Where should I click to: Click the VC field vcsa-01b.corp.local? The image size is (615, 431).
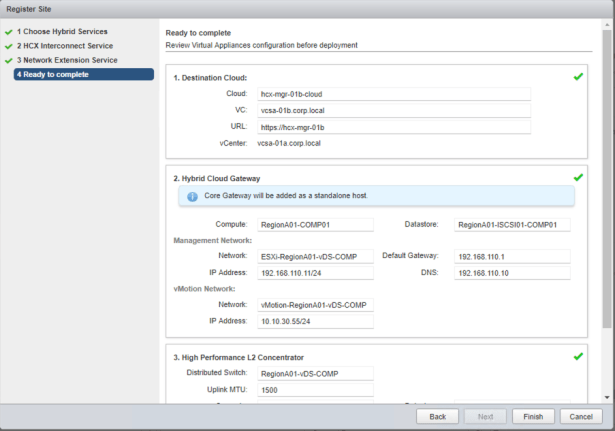394,111
